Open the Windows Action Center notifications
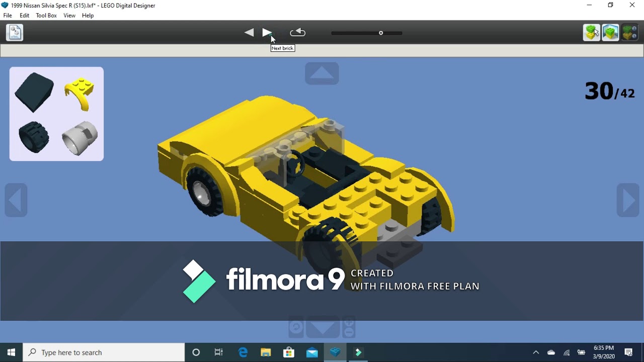644x362 pixels. 628,352
